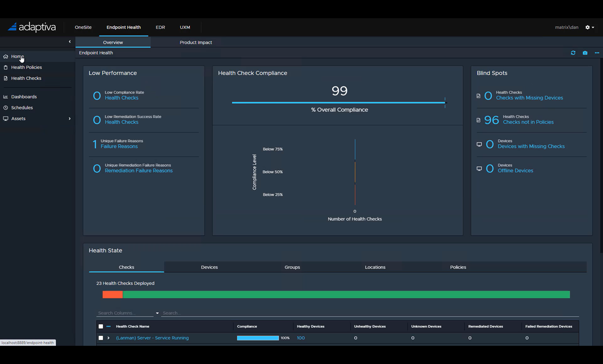The image size is (603, 364).
Task: Collapse the left navigation panel using the chevron
Action: point(70,42)
